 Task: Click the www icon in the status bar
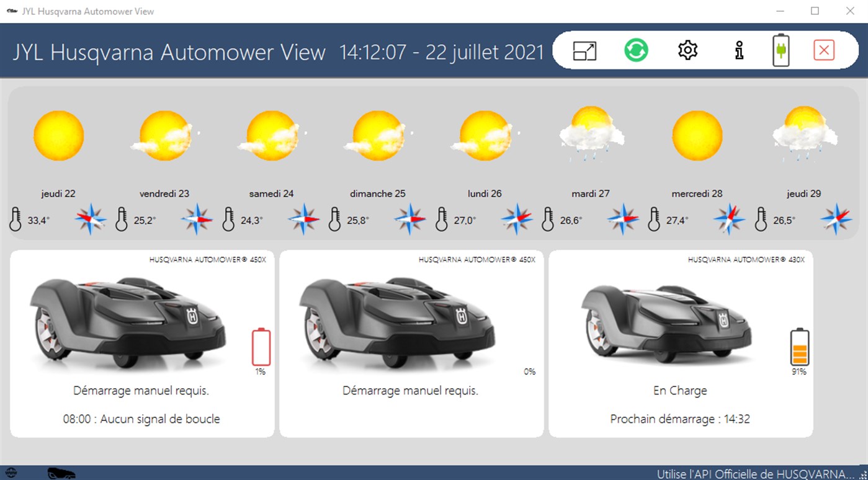pyautogui.click(x=11, y=473)
